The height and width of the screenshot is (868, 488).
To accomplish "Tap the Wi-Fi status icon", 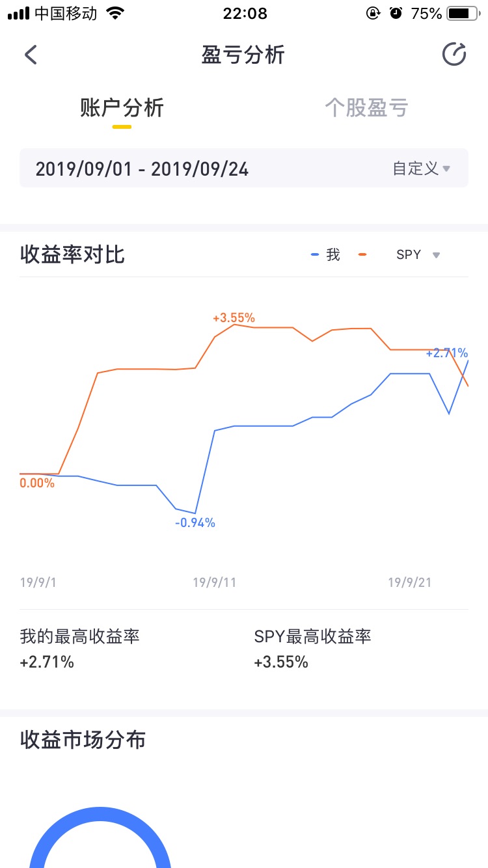I will pos(115,13).
